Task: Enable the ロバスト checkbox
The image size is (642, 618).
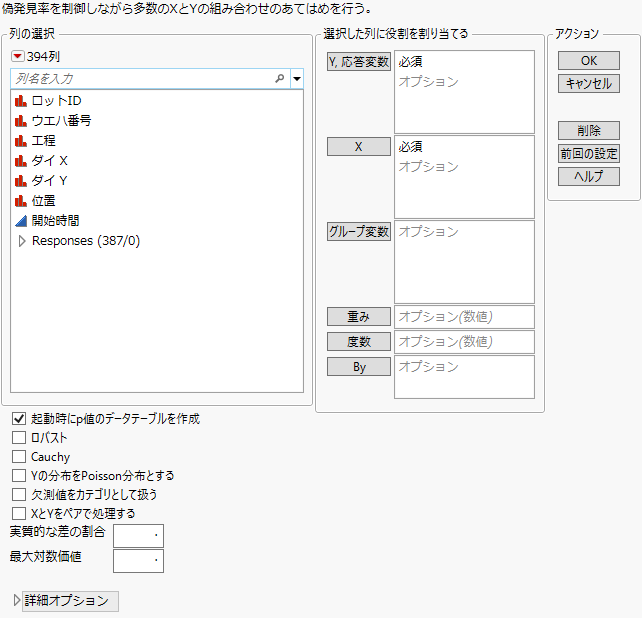Action: click(x=19, y=438)
